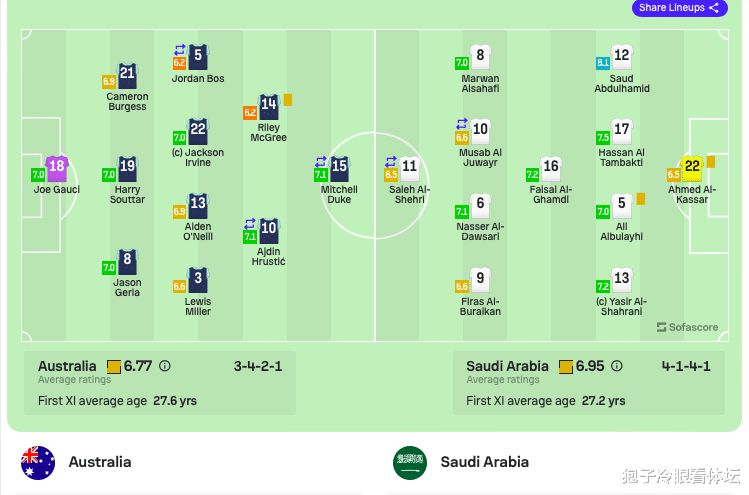
Task: Click Ajdin Hrustić's substitution arrows icon
Action: (250, 224)
